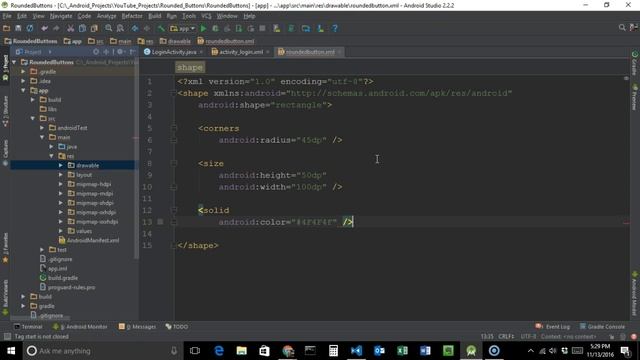
Task: Click the Find magnifier icon
Action: click(x=109, y=28)
